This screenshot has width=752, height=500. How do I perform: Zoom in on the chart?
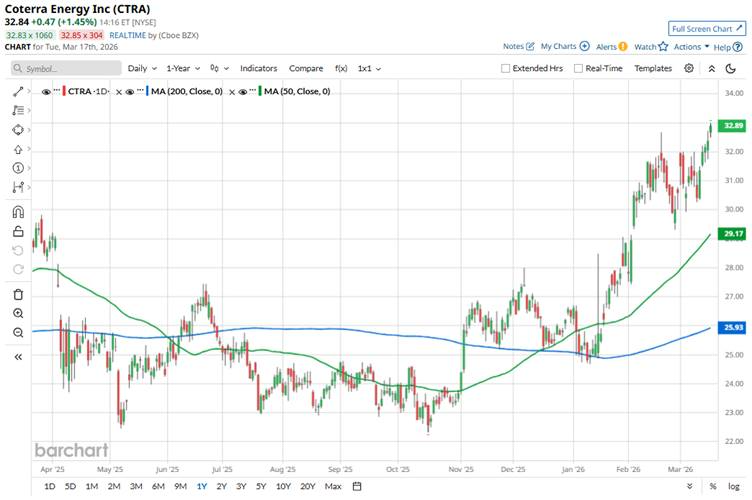click(18, 313)
